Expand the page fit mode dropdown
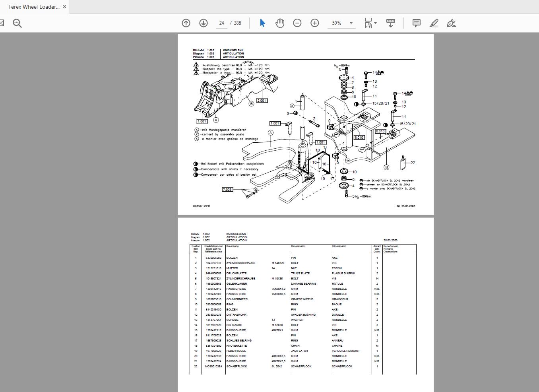Screen dimensions: 539x392 tap(375, 24)
